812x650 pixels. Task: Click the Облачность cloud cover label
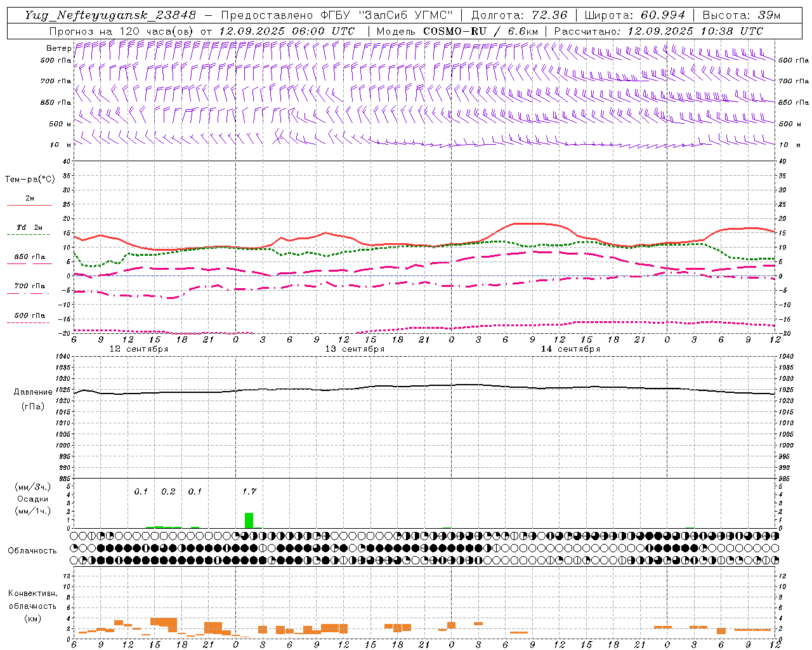[x=32, y=550]
